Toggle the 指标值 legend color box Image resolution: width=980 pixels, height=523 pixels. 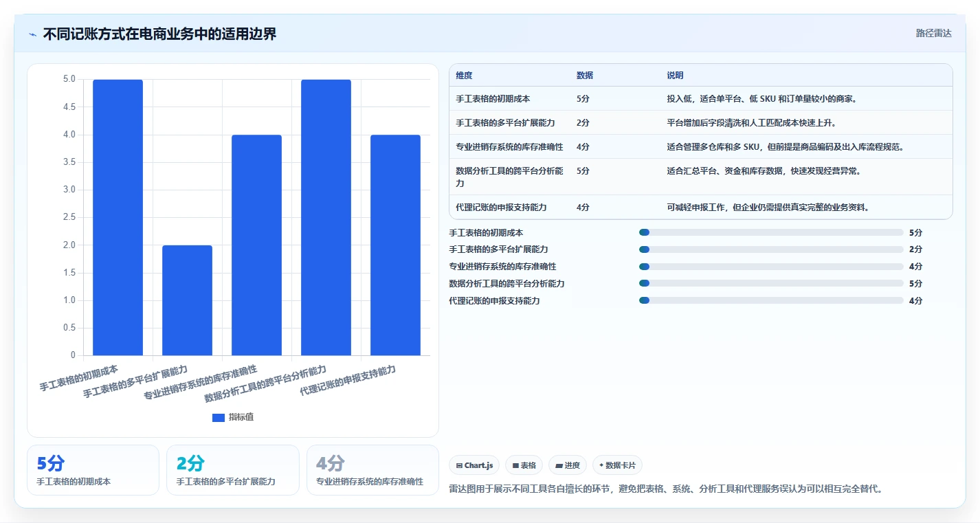point(219,417)
